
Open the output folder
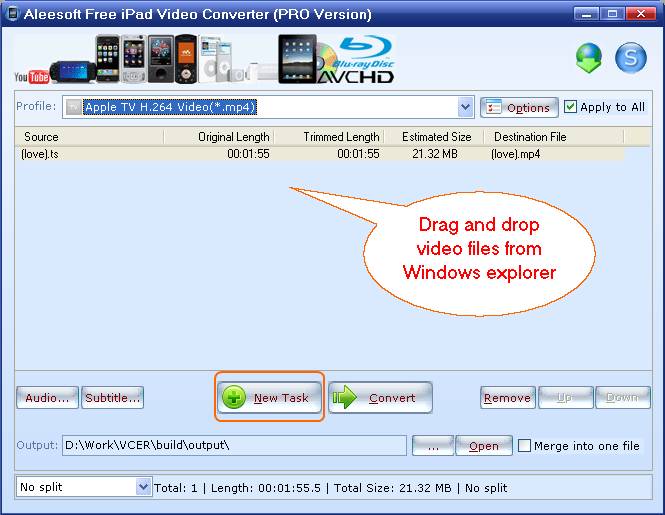pyautogui.click(x=484, y=445)
